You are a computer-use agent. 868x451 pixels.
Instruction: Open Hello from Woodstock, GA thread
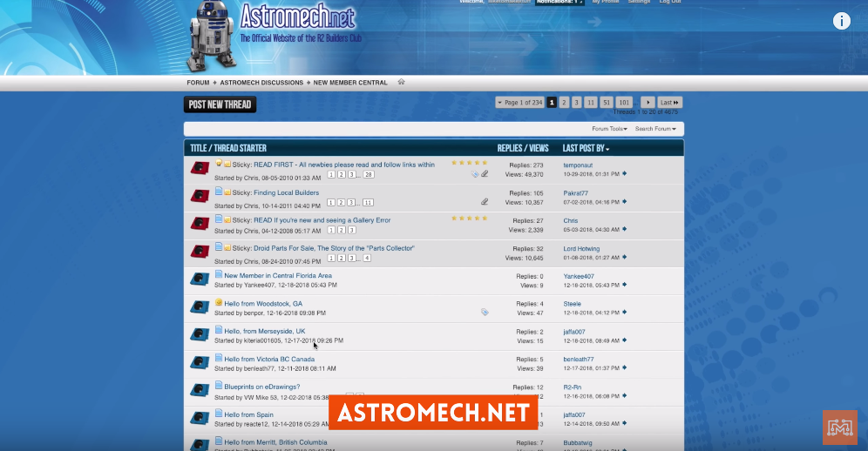pos(263,304)
